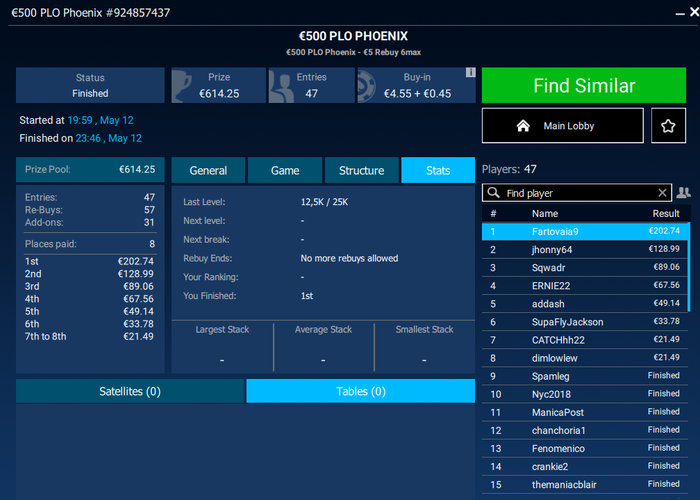Select player chanchoria1

point(585,430)
